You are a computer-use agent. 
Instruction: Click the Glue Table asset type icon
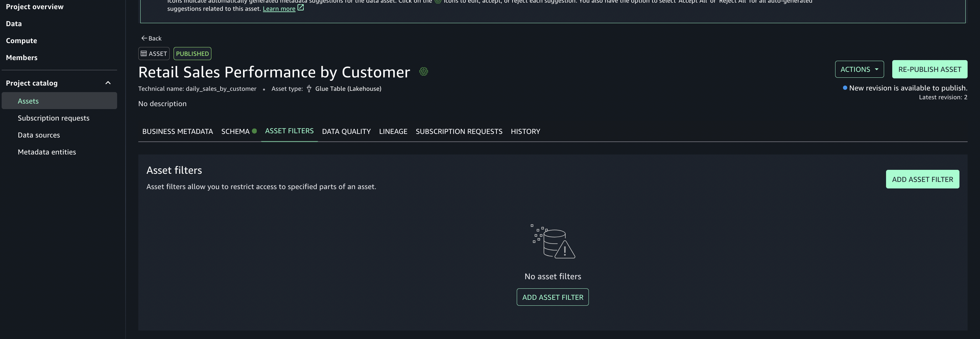pyautogui.click(x=309, y=89)
